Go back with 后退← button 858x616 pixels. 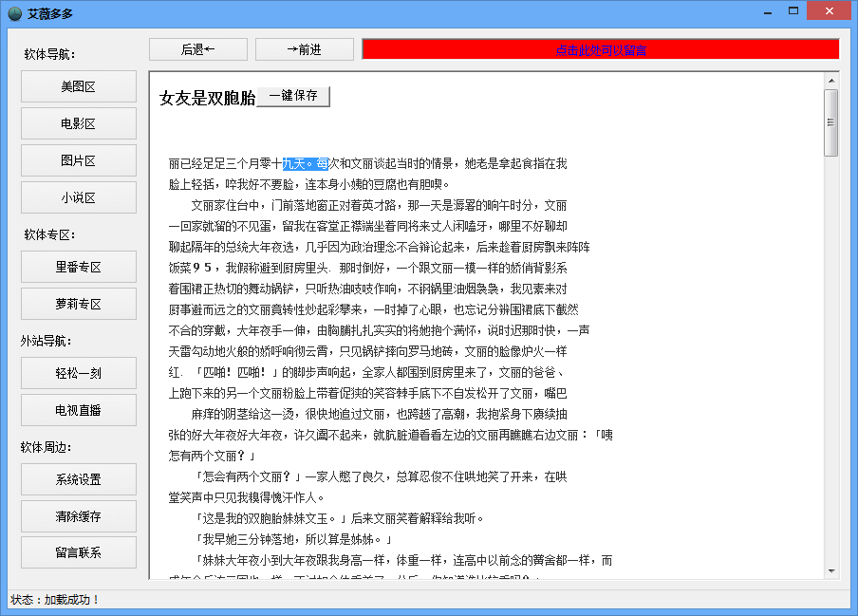tap(198, 49)
